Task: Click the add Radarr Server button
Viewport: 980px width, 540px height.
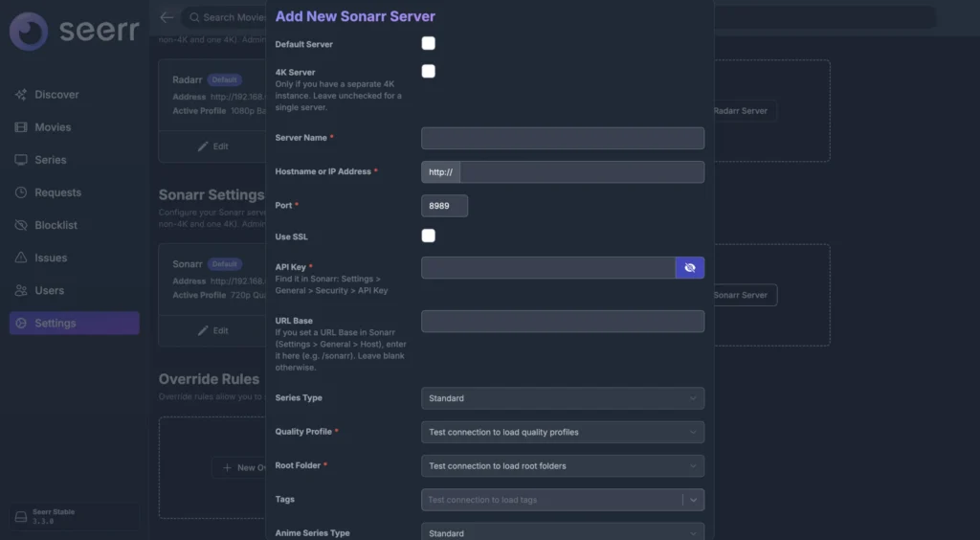Action: pyautogui.click(x=744, y=111)
